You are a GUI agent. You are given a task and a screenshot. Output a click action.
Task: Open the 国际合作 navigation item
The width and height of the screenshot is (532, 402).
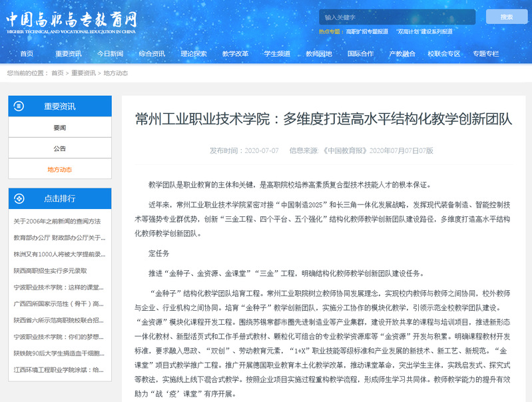coord(360,54)
